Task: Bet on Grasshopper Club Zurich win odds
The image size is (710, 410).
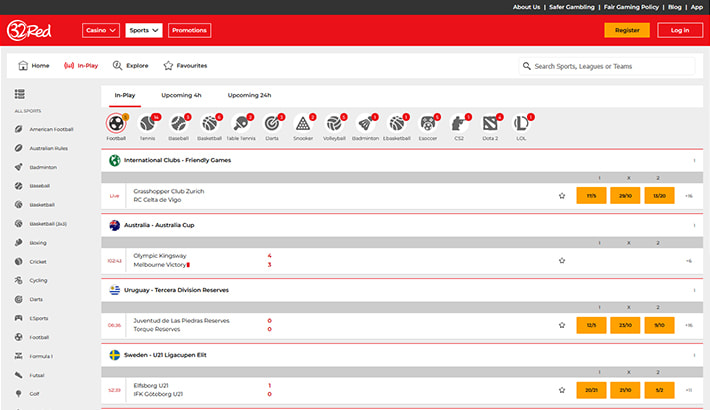Action: coord(591,196)
